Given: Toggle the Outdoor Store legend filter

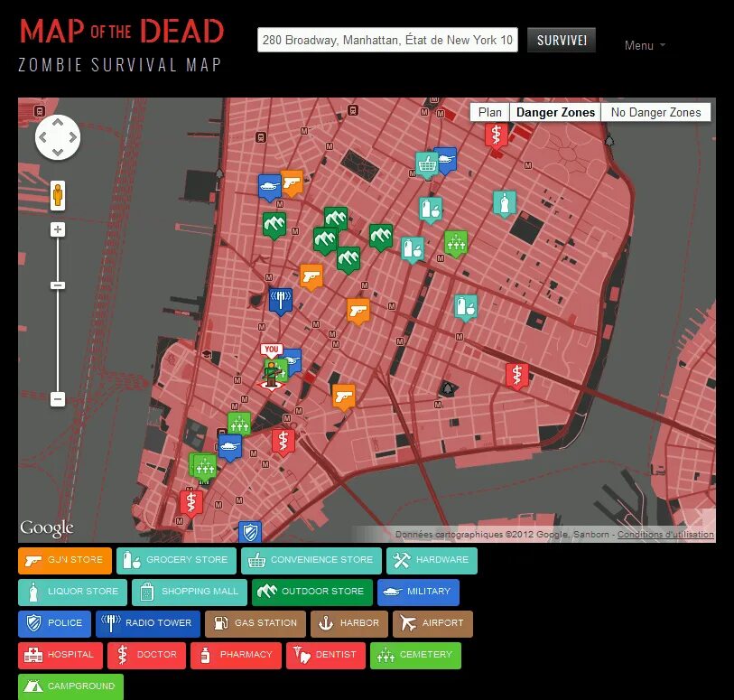Looking at the screenshot, I should pyautogui.click(x=312, y=593).
